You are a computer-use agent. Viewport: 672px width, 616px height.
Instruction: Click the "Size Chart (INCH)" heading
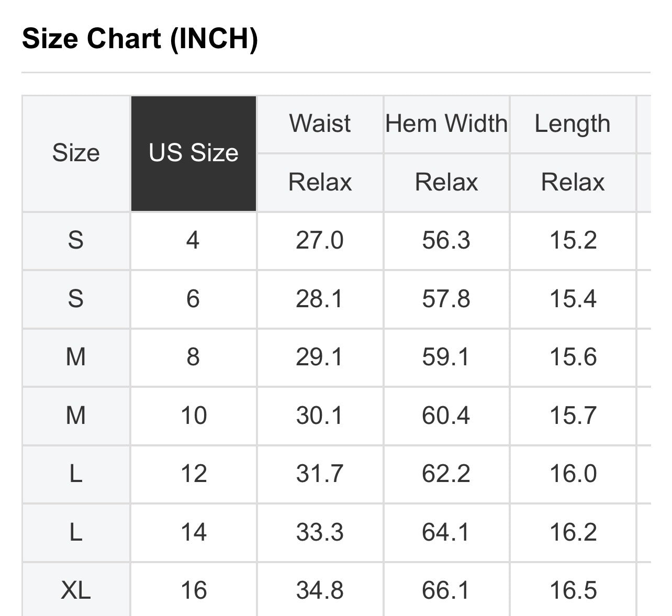coord(140,39)
